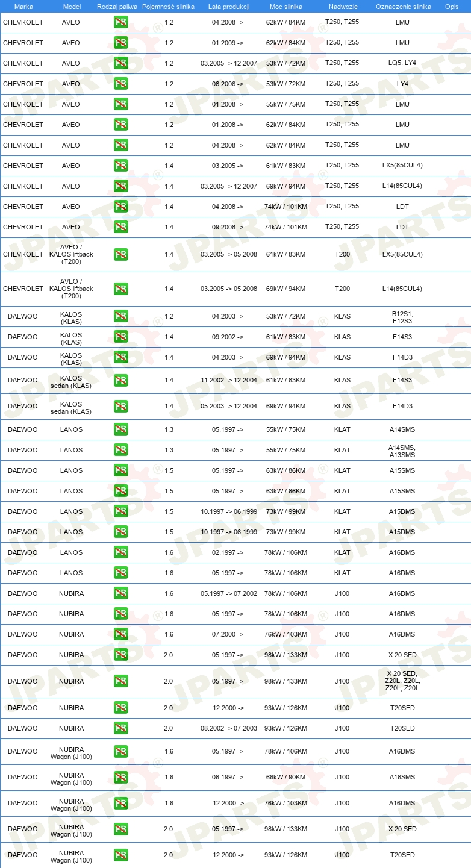Select the 01.2009 -> production date cell

(x=228, y=43)
